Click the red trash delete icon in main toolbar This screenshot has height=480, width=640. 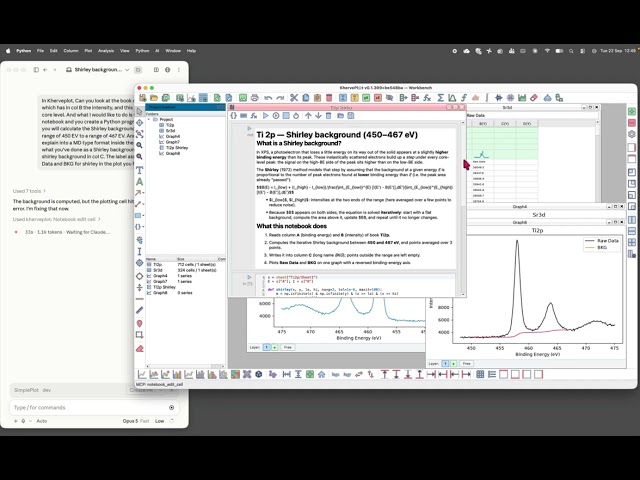(329, 98)
